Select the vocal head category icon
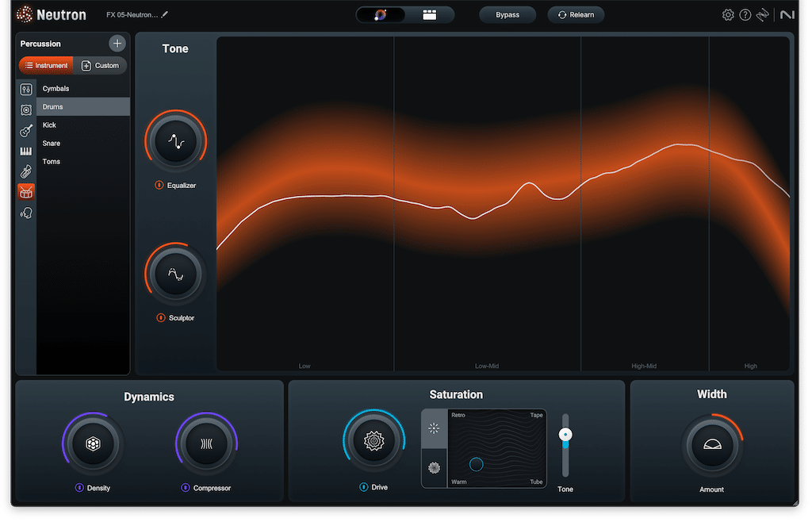The width and height of the screenshot is (812, 522). 26,213
